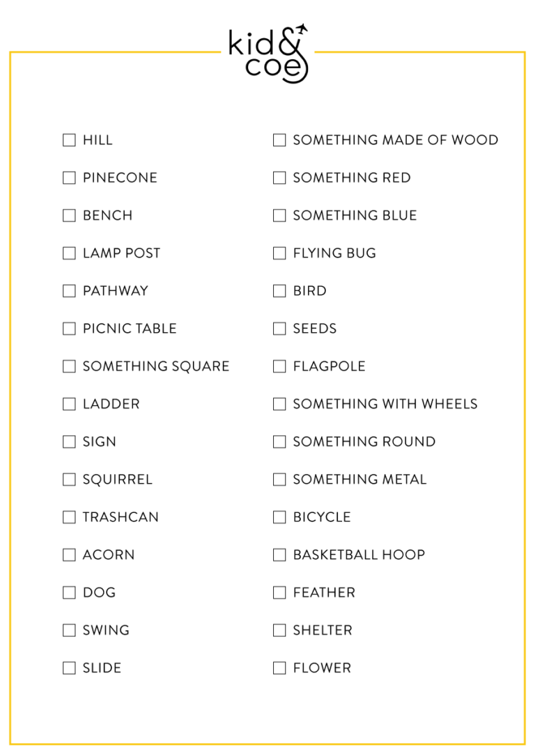Check the HILL checkbox

click(x=69, y=140)
